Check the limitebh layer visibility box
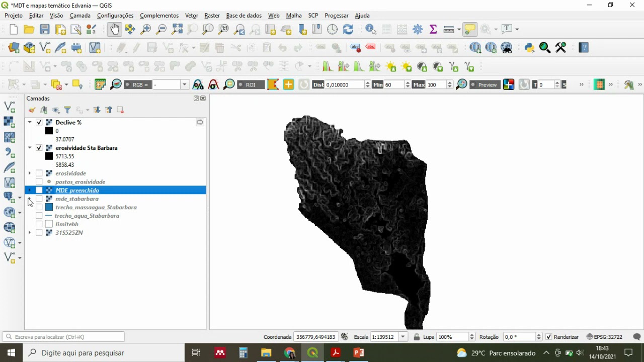This screenshot has width=644, height=362. pyautogui.click(x=39, y=224)
